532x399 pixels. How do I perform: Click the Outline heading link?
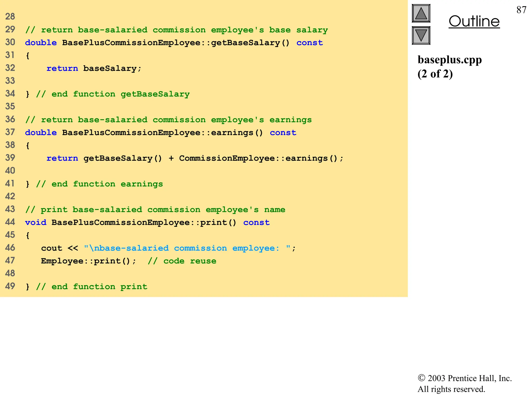(474, 21)
